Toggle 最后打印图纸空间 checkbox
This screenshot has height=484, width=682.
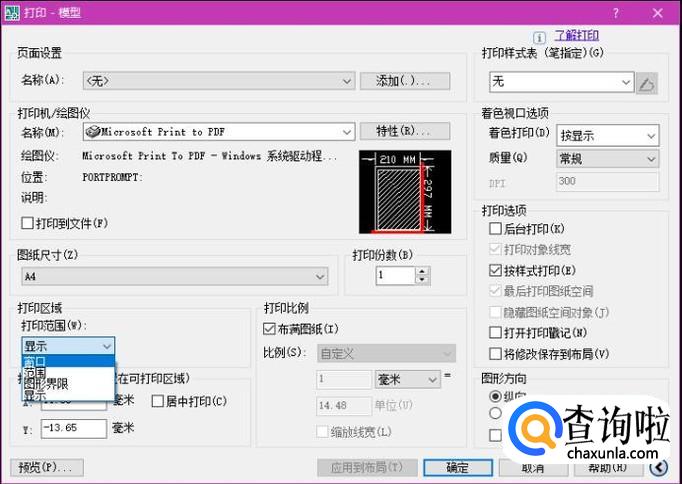(x=495, y=291)
